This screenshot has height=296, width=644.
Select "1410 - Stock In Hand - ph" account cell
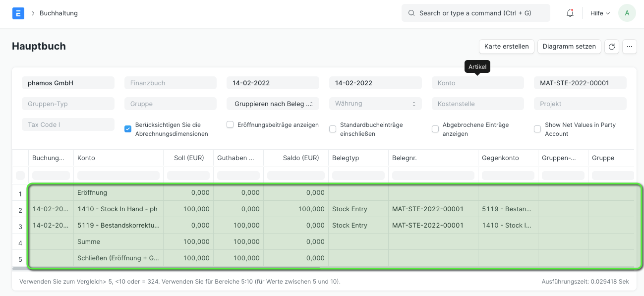pyautogui.click(x=118, y=209)
